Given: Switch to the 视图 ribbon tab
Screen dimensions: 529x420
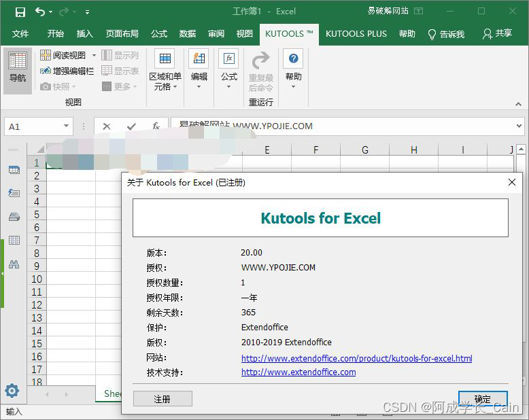Looking at the screenshot, I should [x=244, y=34].
